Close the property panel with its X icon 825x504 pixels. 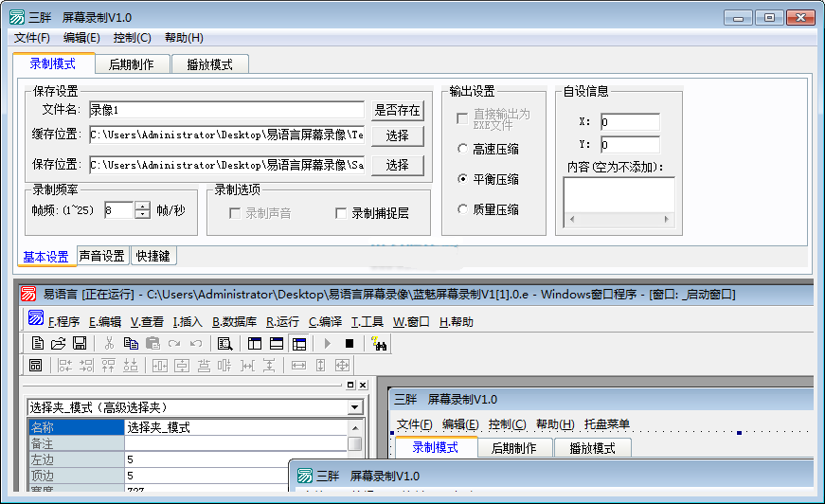pos(363,385)
